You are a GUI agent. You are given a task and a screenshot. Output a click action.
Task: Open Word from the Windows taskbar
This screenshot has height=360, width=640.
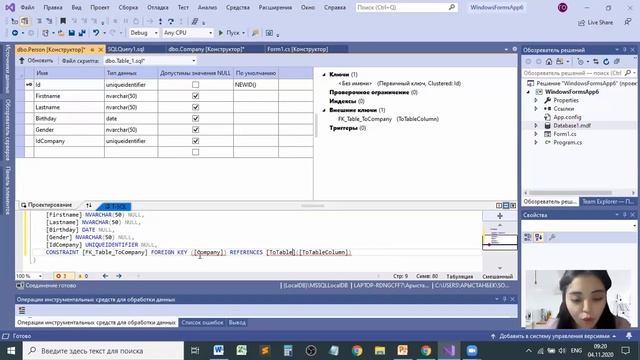coord(218,350)
